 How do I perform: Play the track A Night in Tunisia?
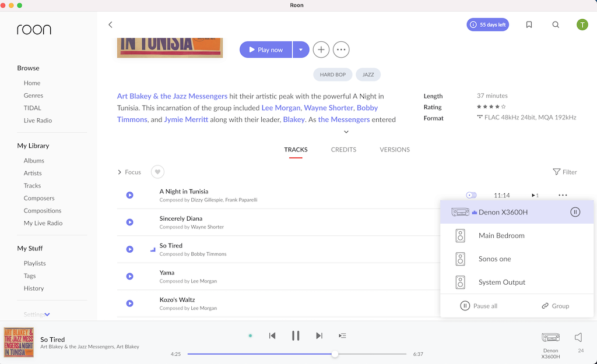[130, 195]
